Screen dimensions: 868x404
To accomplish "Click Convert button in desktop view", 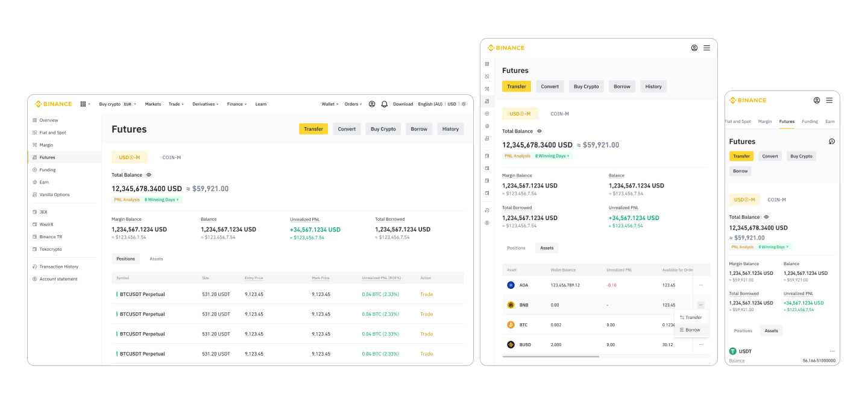I will [347, 129].
